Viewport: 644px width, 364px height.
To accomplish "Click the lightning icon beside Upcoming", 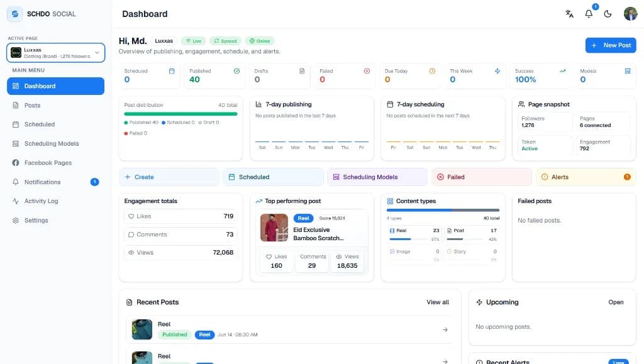I will coord(479,302).
